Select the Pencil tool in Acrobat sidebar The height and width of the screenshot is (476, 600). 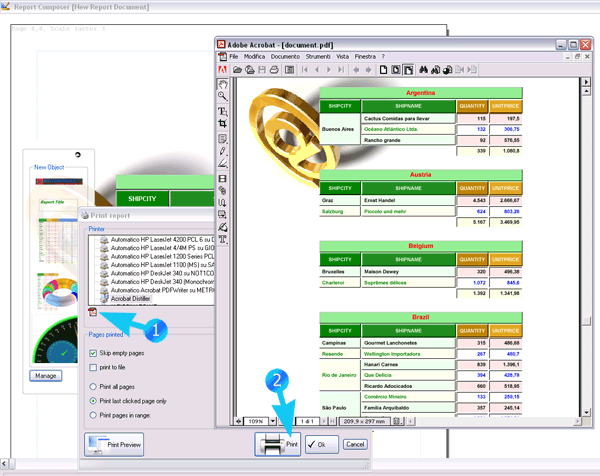[223, 151]
